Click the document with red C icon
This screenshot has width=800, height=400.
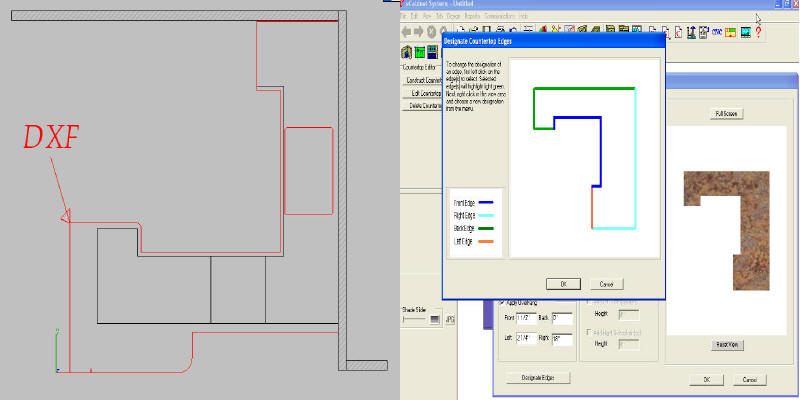coord(679,32)
